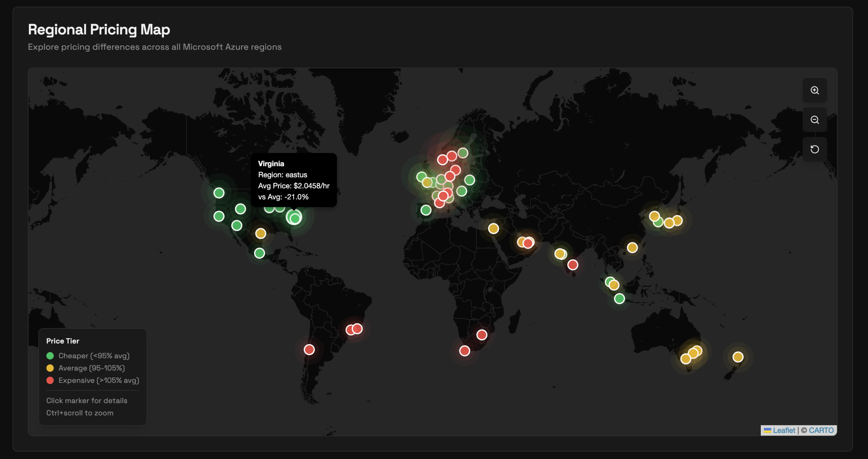Click the red marker near Johannesburg
868x459 pixels.
482,335
